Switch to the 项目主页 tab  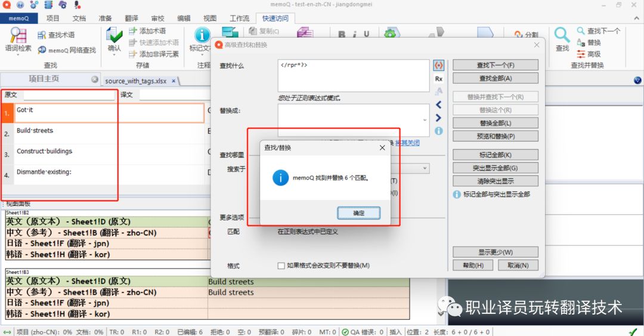point(44,79)
